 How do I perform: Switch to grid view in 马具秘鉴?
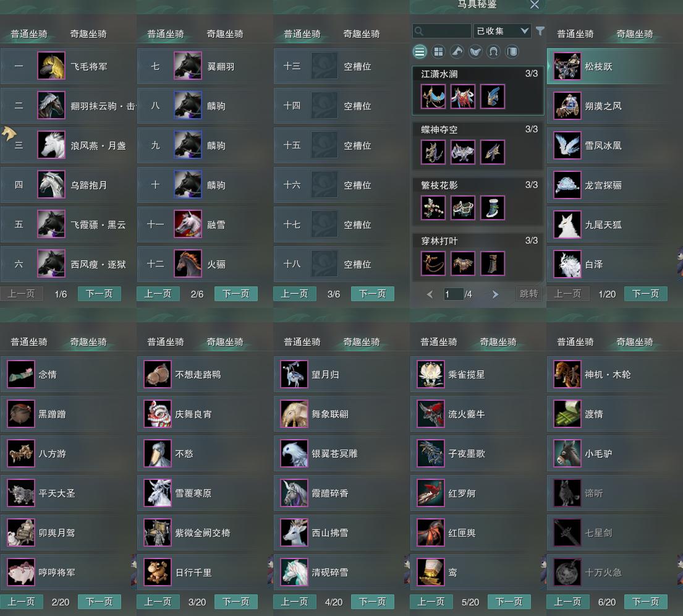click(x=438, y=52)
